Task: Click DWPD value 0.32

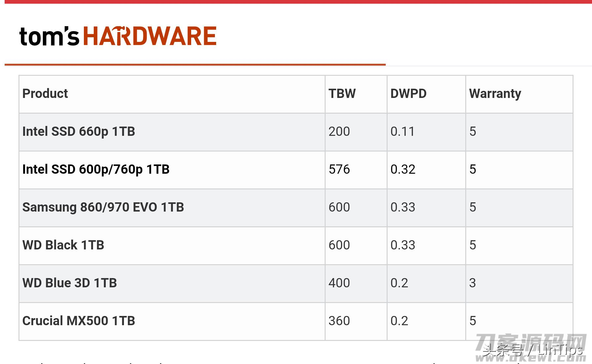Action: point(403,169)
